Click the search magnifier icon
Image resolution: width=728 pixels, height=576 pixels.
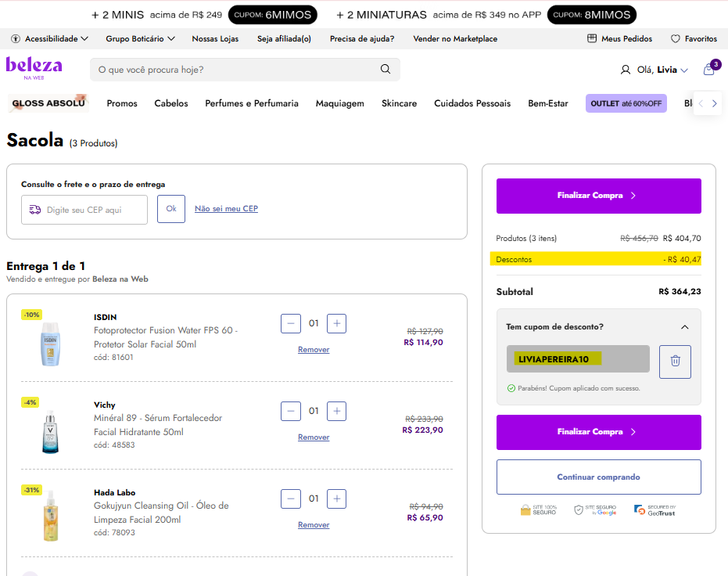[x=386, y=69]
